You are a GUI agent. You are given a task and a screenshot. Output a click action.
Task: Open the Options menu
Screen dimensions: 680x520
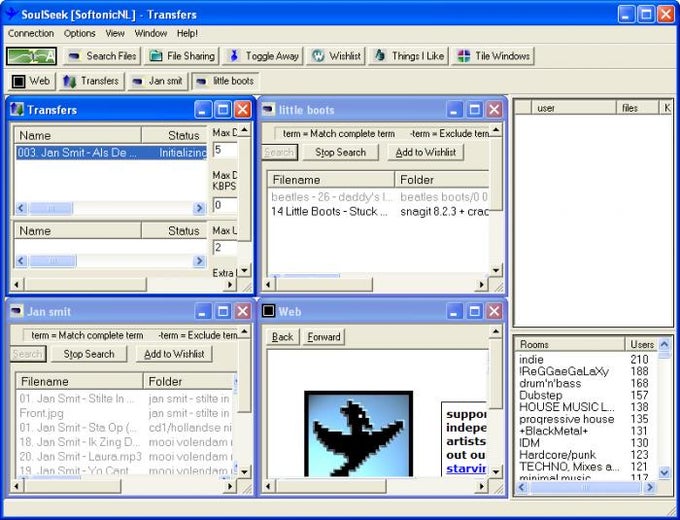point(79,33)
